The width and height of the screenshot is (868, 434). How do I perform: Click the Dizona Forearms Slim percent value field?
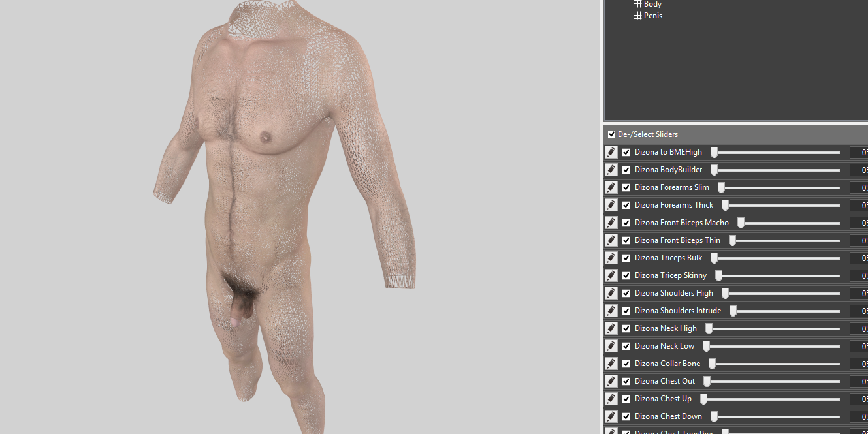coord(859,187)
